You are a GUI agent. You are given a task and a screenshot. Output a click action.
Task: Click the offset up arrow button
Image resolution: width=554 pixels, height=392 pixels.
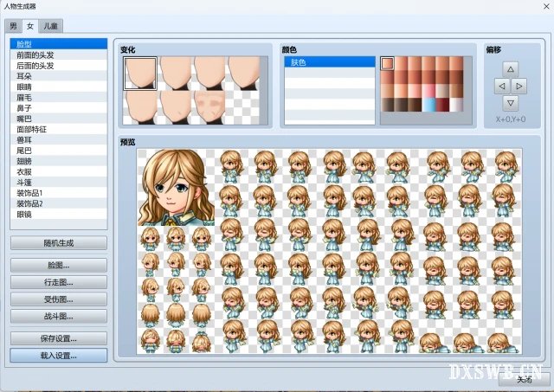[511, 68]
